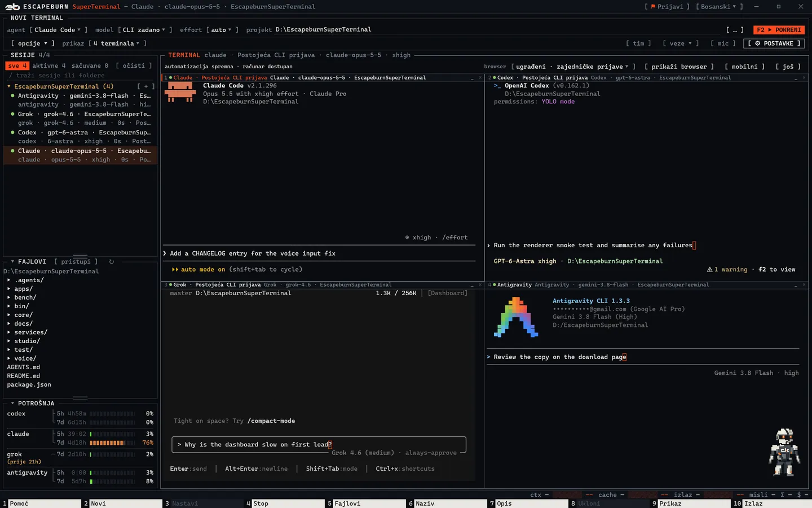Toggle the 'mobilni' browser mode
The width and height of the screenshot is (812, 508).
[x=744, y=67]
